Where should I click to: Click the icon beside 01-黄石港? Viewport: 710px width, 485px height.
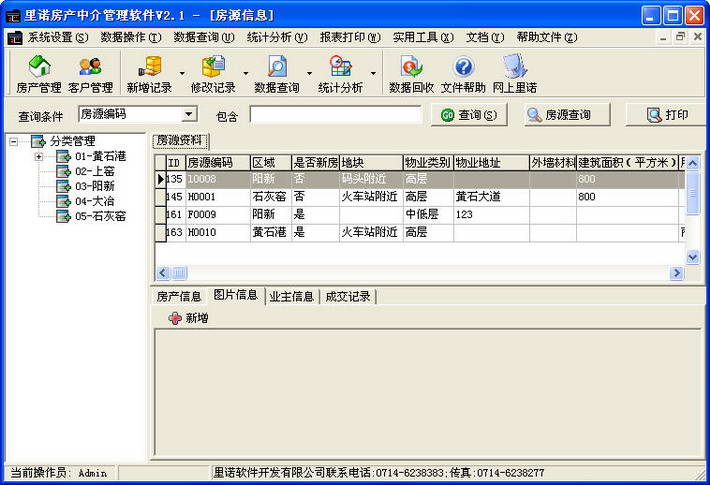click(63, 156)
